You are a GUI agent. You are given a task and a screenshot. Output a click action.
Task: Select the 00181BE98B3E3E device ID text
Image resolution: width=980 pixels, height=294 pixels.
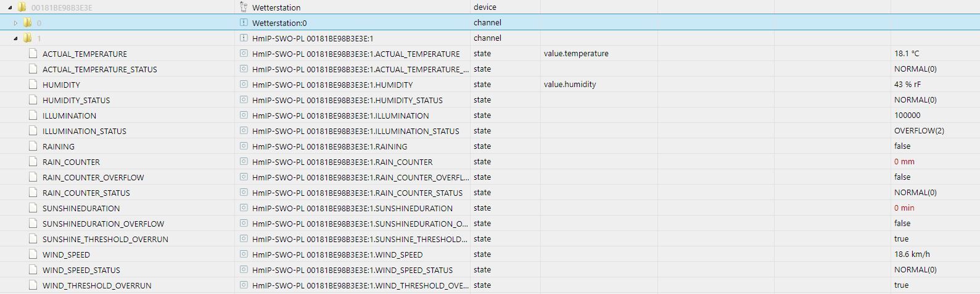click(x=62, y=7)
